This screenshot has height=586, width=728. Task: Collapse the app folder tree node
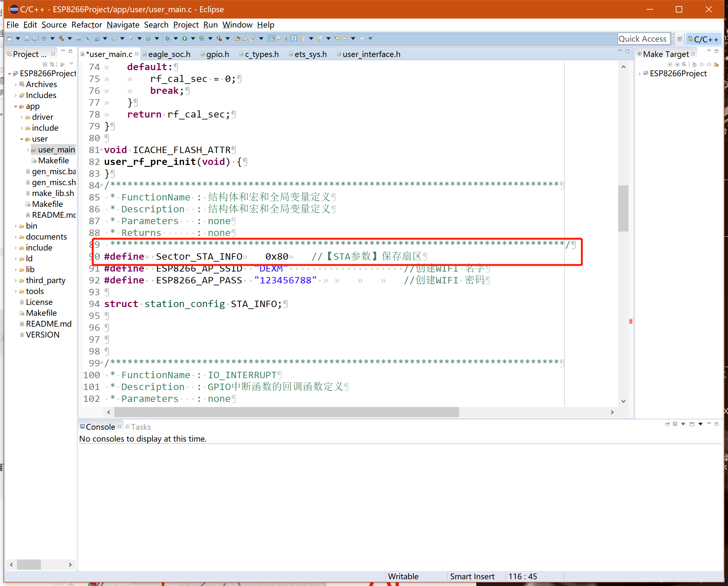pyautogui.click(x=16, y=106)
